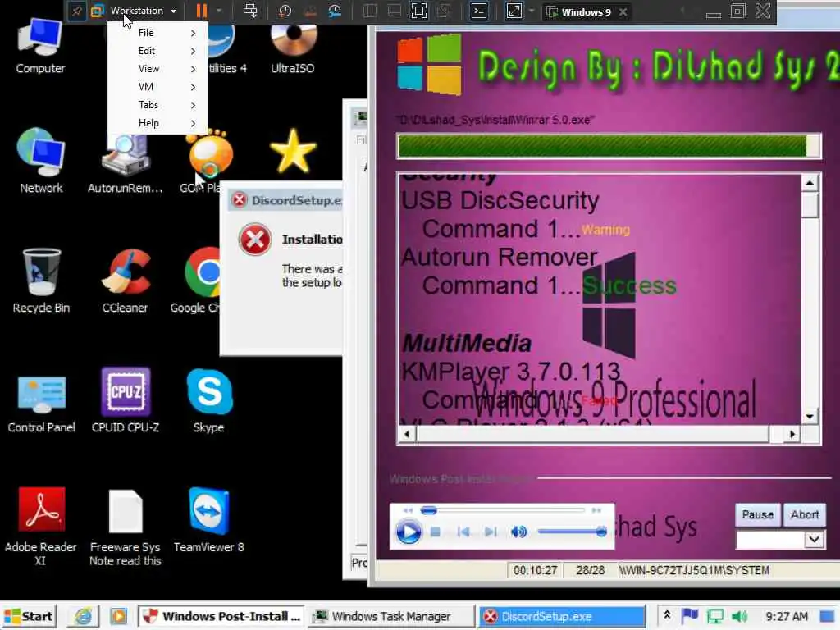Open the console view icon

click(479, 11)
